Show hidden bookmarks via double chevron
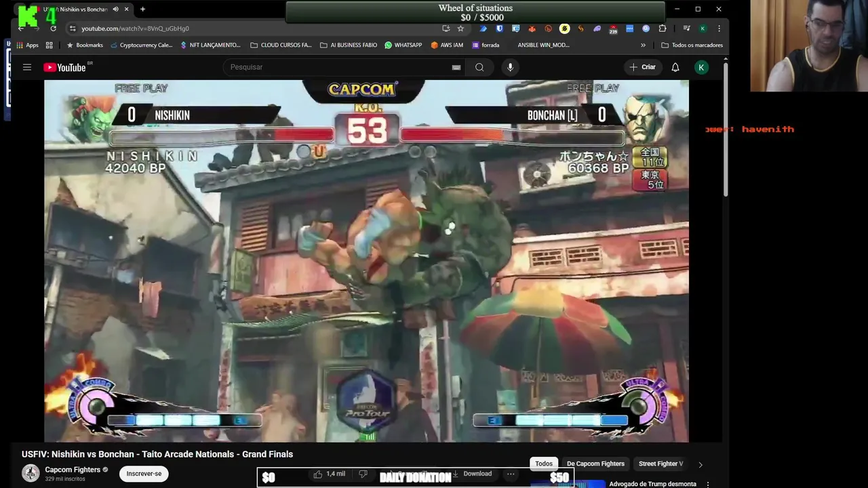Screen dimensions: 868x488 pos(643,45)
